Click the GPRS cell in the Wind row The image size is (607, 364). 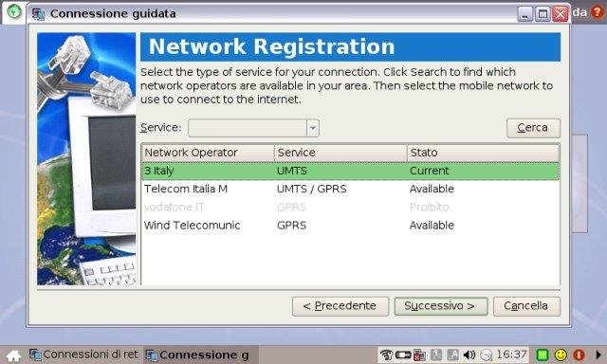[x=291, y=226]
